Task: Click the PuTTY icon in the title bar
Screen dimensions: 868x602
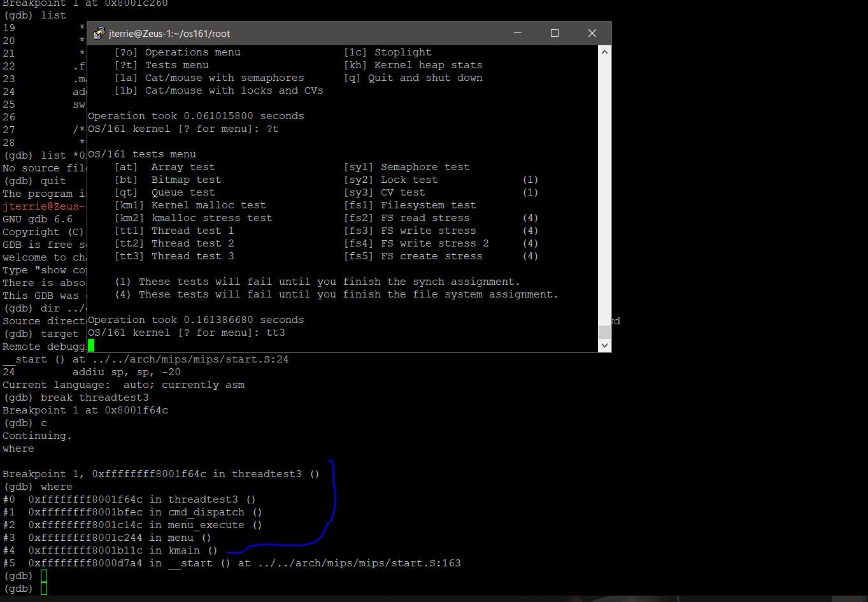Action: pyautogui.click(x=99, y=33)
